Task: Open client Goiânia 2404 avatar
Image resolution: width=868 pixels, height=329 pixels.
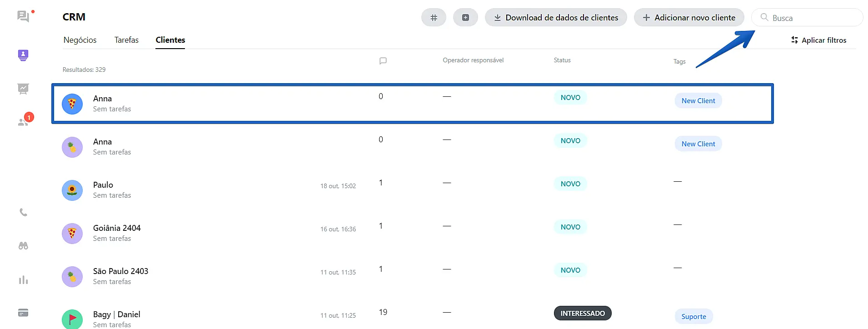Action: click(72, 234)
